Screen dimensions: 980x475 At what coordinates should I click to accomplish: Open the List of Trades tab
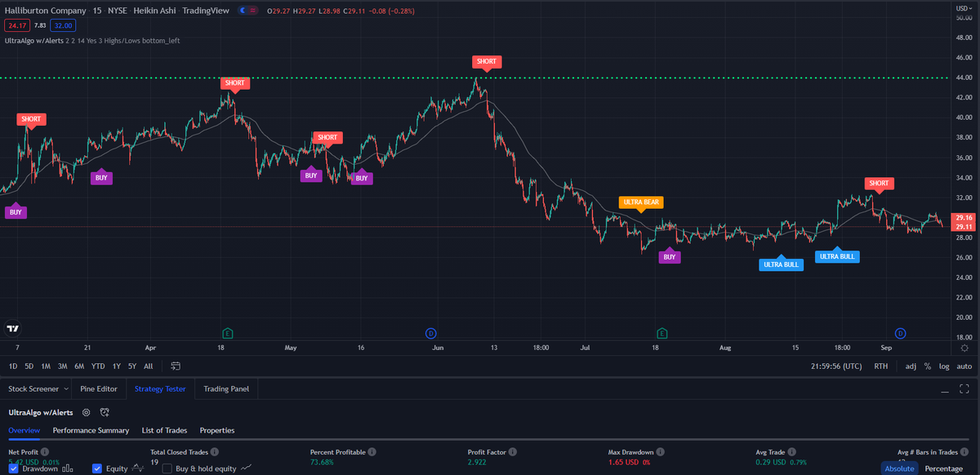[164, 430]
